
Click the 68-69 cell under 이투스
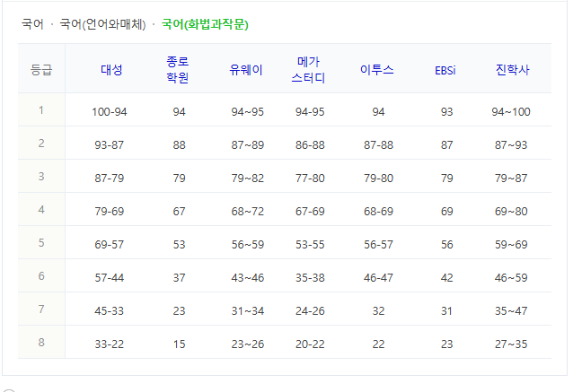click(378, 212)
